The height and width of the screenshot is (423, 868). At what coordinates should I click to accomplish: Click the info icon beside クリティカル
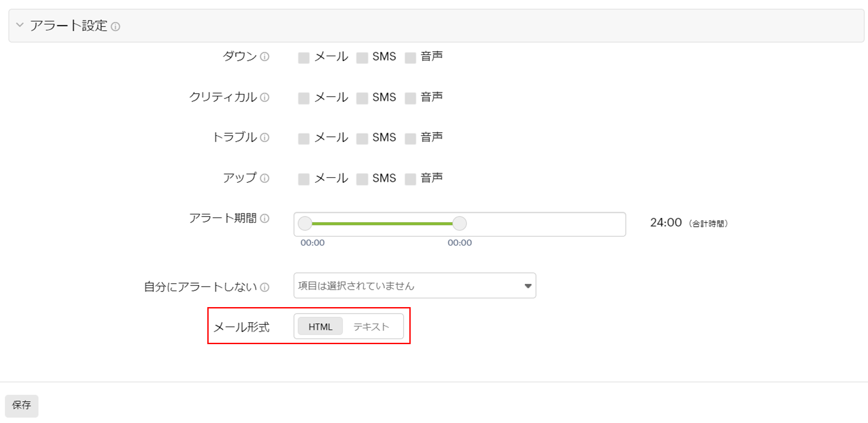click(265, 97)
